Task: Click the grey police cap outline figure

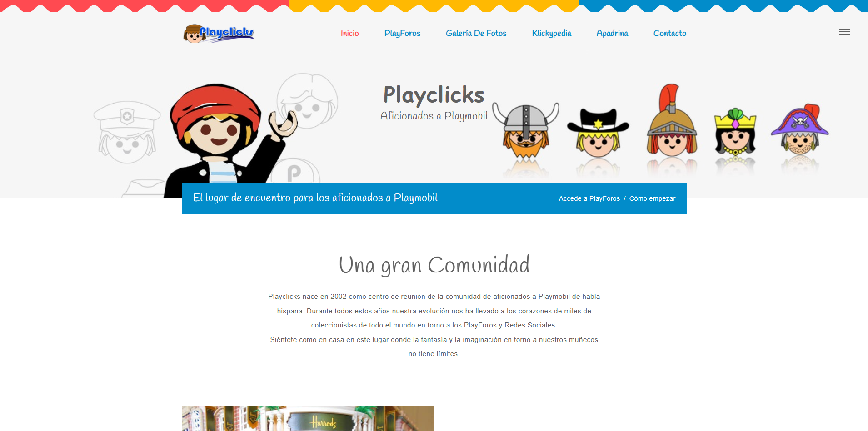Action: point(127,132)
